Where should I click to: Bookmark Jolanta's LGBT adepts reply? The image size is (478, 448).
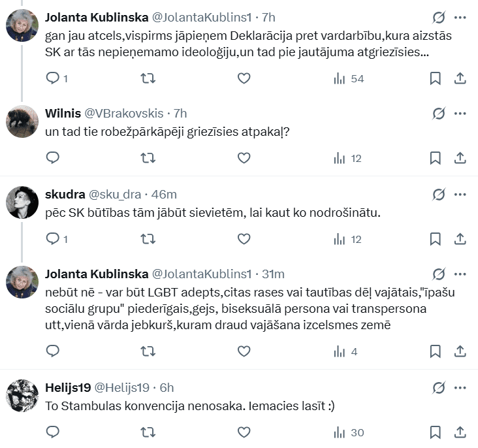436,351
